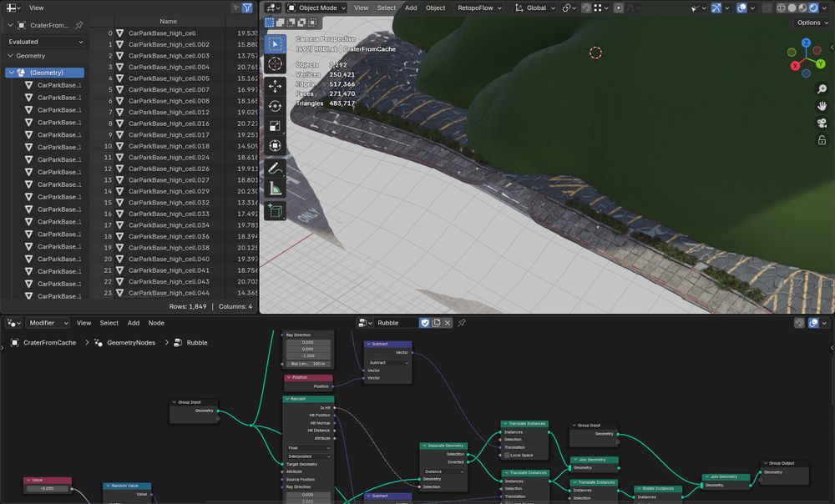Pin the Rubble geometry node tree
The image size is (835, 504).
tap(462, 321)
